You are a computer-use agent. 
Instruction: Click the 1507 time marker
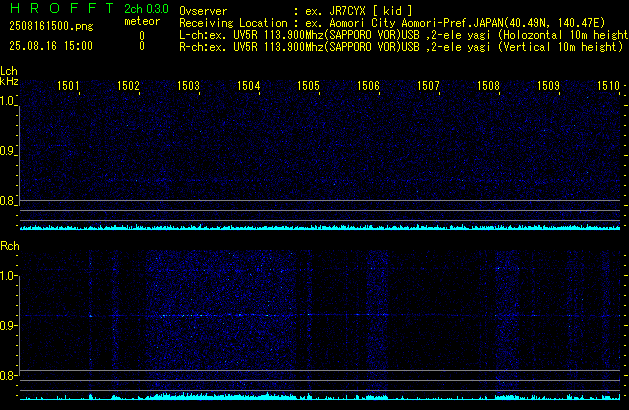[428, 86]
